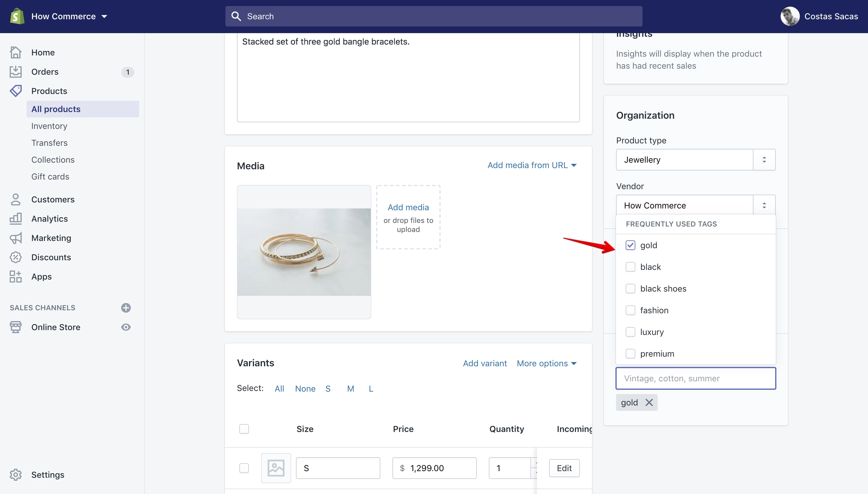Click the search magnifier icon
The image size is (868, 494).
tap(236, 16)
